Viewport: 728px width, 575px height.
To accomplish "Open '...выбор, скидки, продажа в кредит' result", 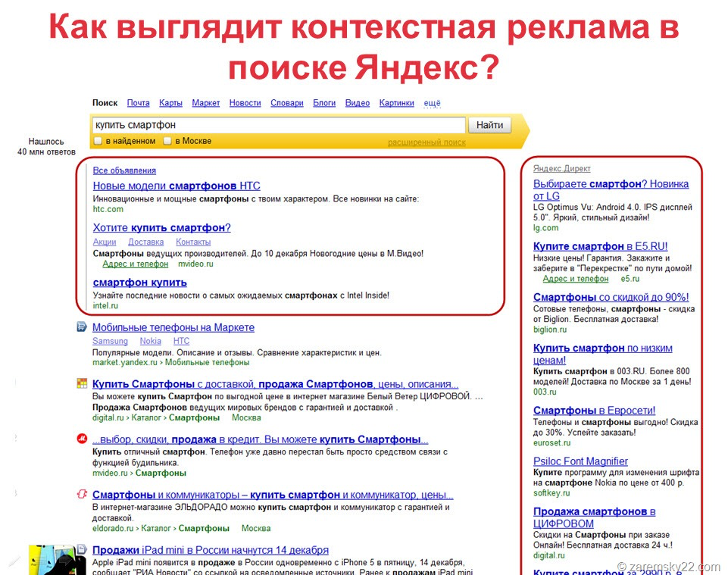I will [x=260, y=439].
